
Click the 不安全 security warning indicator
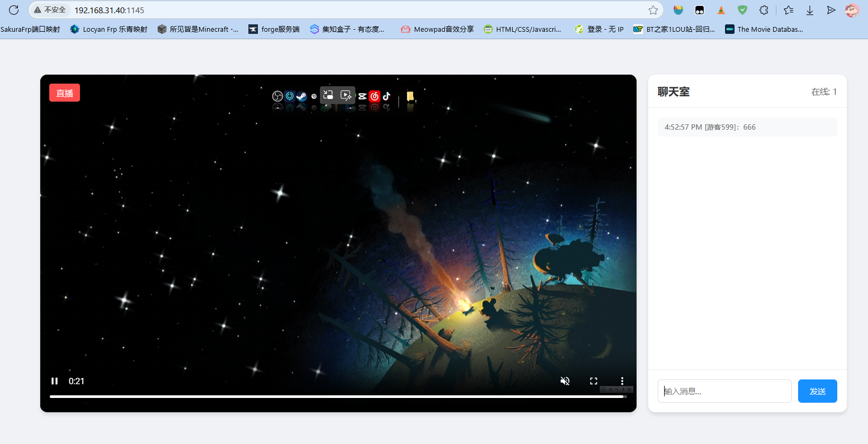point(50,10)
